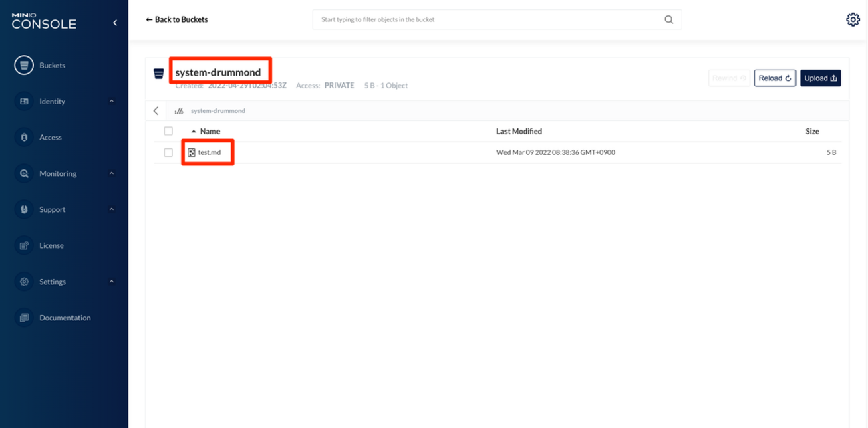The image size is (868, 428).
Task: Click the test.md modified date cell
Action: tap(556, 153)
